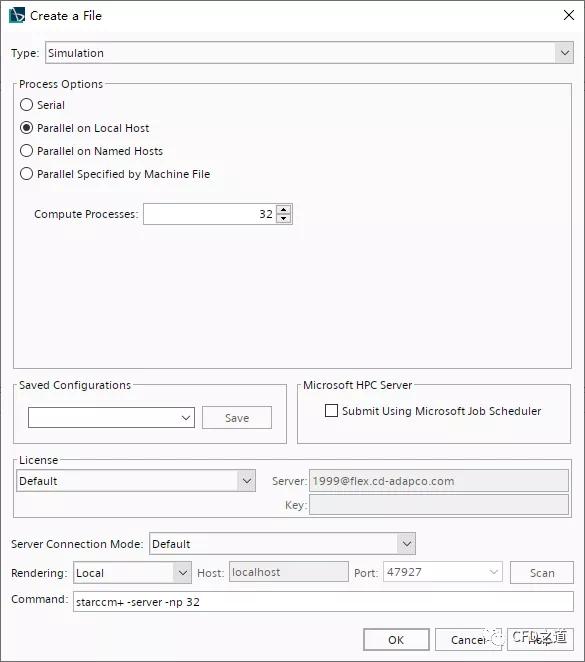
Task: Click the Command field with starccm+ text
Action: pos(323,602)
